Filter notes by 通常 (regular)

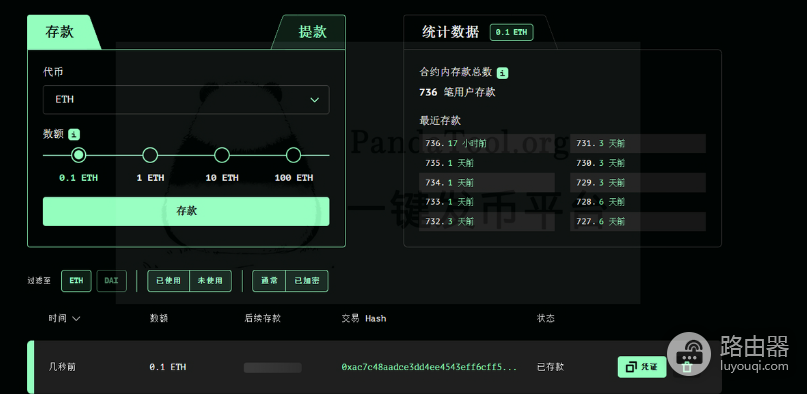(269, 281)
